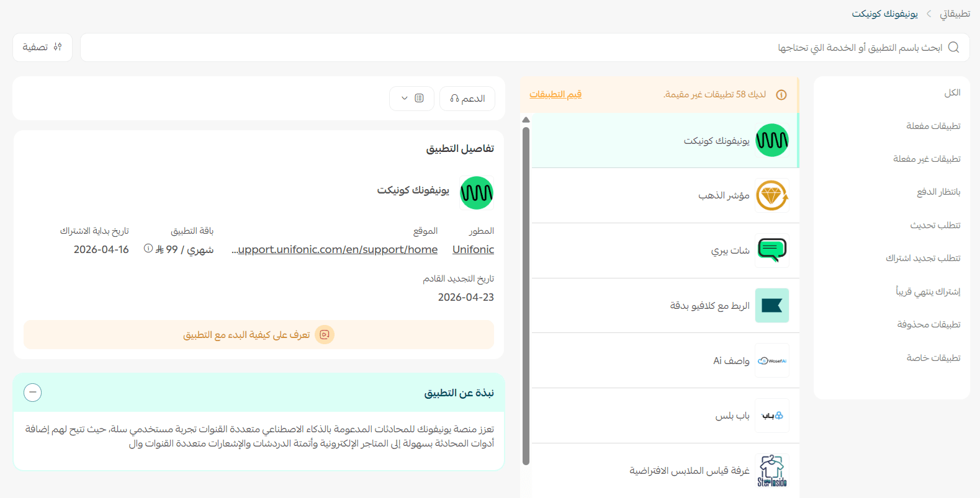The image size is (980, 498).
Task: Select تتطلب تجديد اشتراك filter
Action: coord(923,258)
